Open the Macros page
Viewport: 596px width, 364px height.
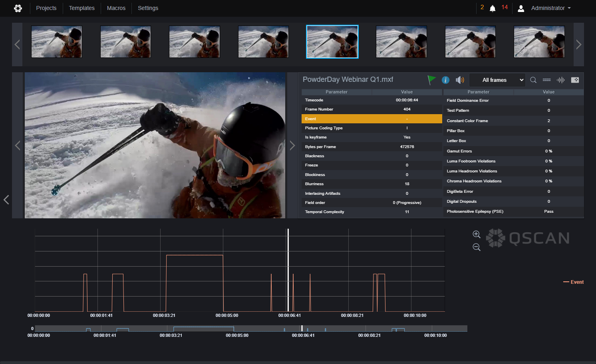tap(116, 8)
